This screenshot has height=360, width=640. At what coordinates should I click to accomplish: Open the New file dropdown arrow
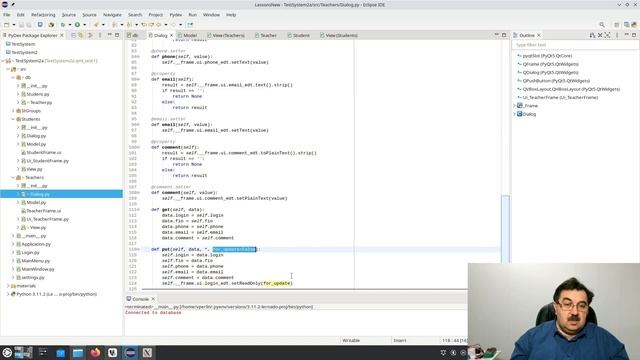tap(13, 25)
